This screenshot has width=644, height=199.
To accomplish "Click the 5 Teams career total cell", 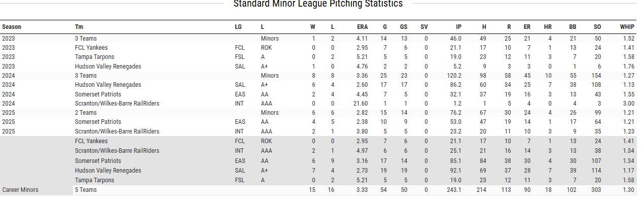I will [86, 190].
